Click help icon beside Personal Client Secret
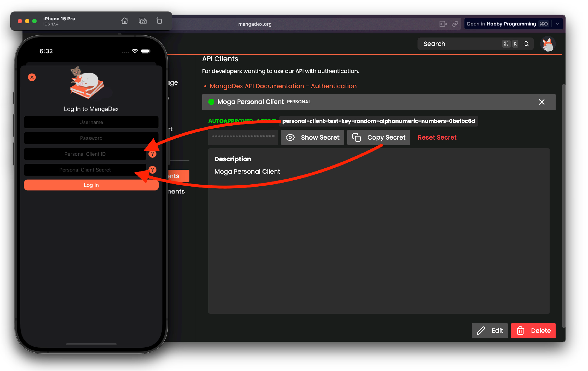 tap(152, 170)
